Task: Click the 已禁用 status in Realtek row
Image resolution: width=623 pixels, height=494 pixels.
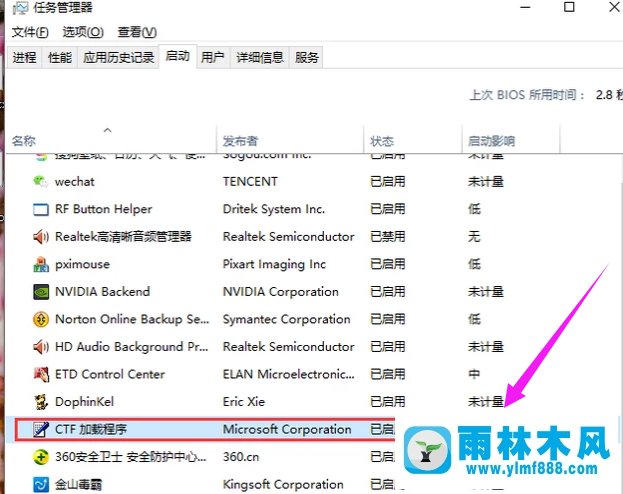Action: pyautogui.click(x=387, y=237)
